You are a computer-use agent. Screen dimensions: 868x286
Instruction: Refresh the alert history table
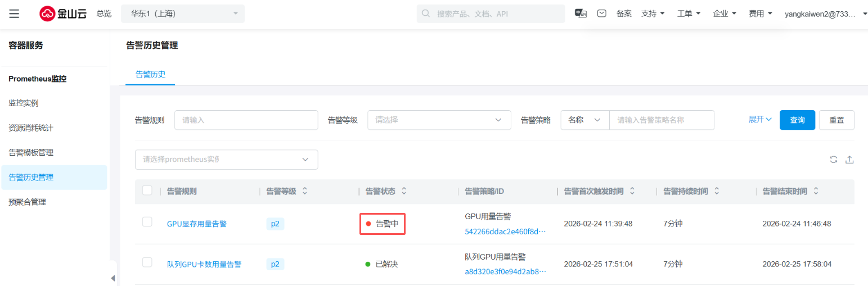tap(834, 160)
